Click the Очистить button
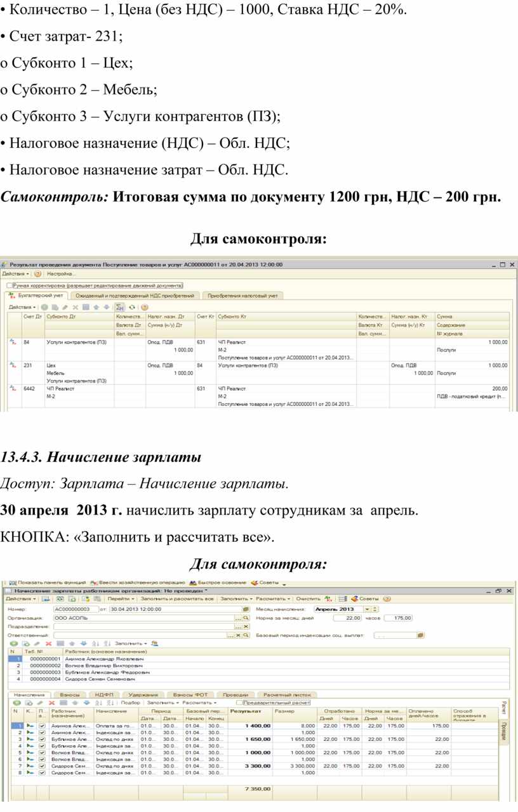This screenshot has height=812, width=518. [308, 599]
